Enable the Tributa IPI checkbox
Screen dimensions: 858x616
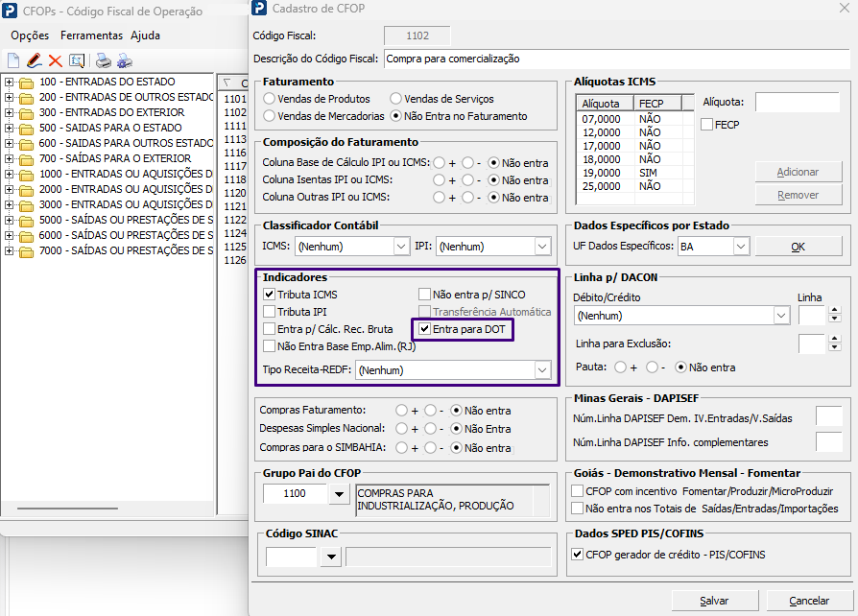pyautogui.click(x=269, y=311)
